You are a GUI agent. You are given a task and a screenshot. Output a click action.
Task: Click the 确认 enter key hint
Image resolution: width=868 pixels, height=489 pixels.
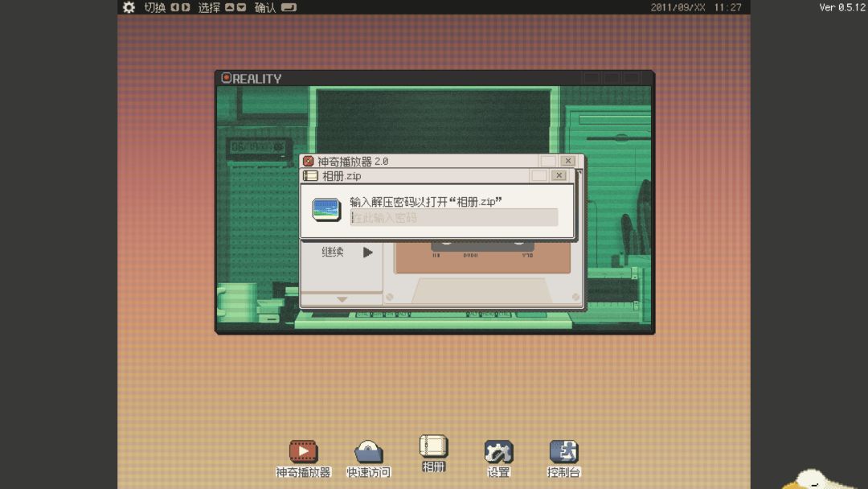pyautogui.click(x=289, y=7)
